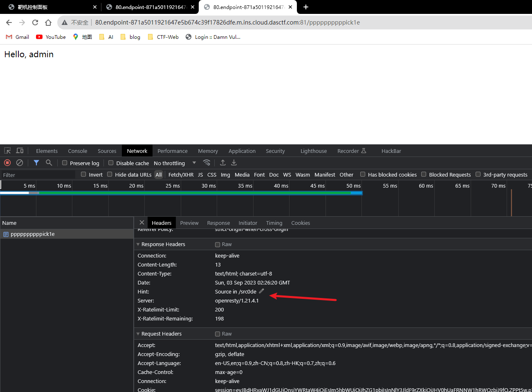Viewport: 532px width, 392px height.
Task: Clear the network log
Action: point(20,163)
